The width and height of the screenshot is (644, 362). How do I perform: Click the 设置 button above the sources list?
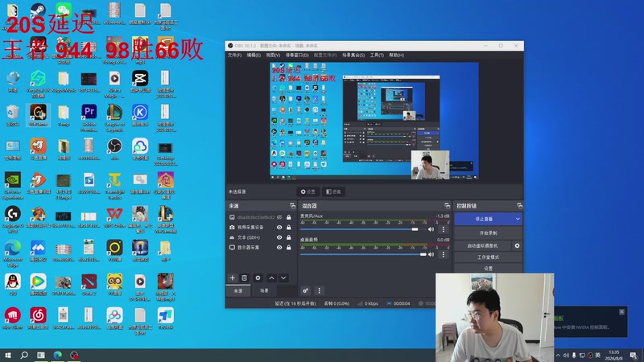pos(308,191)
